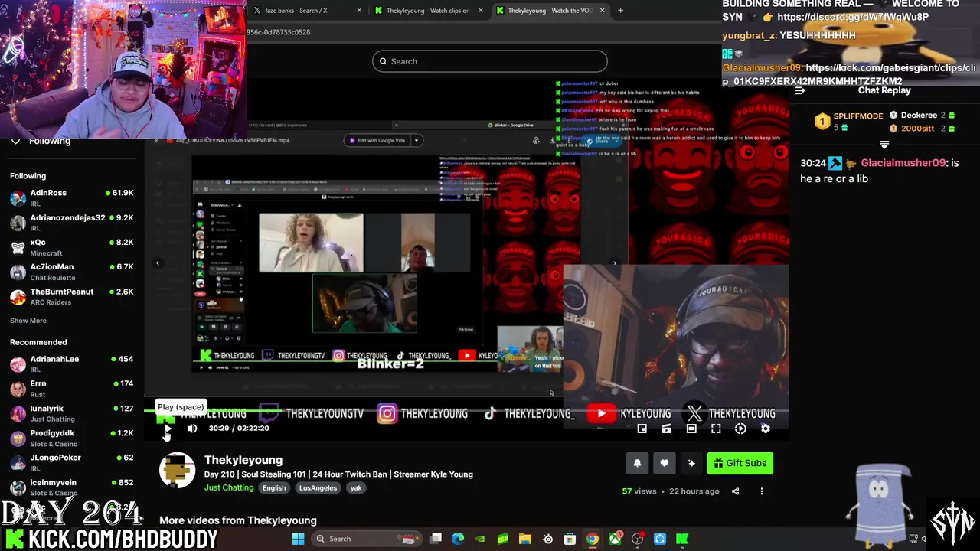This screenshot has width=980, height=551.
Task: Open Task View on the taskbar
Action: click(x=436, y=539)
